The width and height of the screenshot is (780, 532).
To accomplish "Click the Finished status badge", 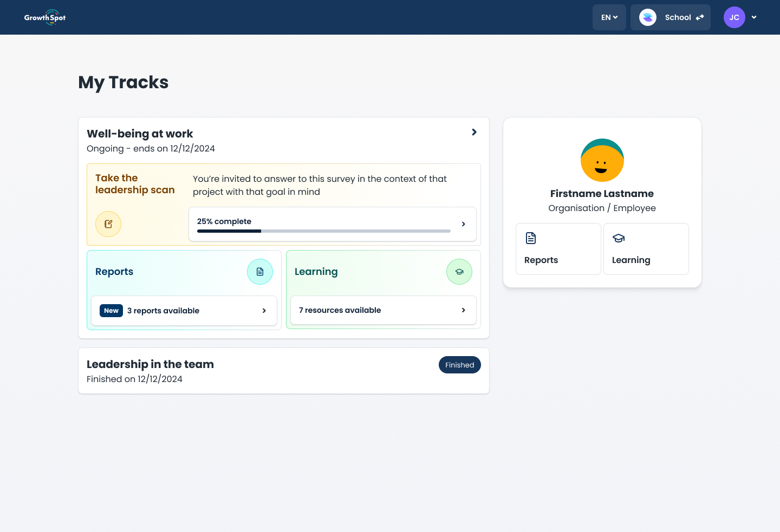I will coord(459,365).
